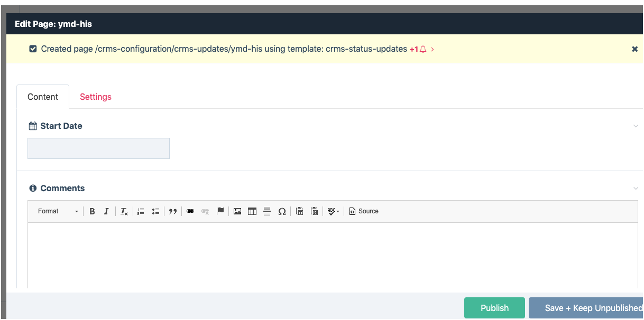Click the Start Date input field
Image resolution: width=644 pixels, height=320 pixels.
point(98,148)
